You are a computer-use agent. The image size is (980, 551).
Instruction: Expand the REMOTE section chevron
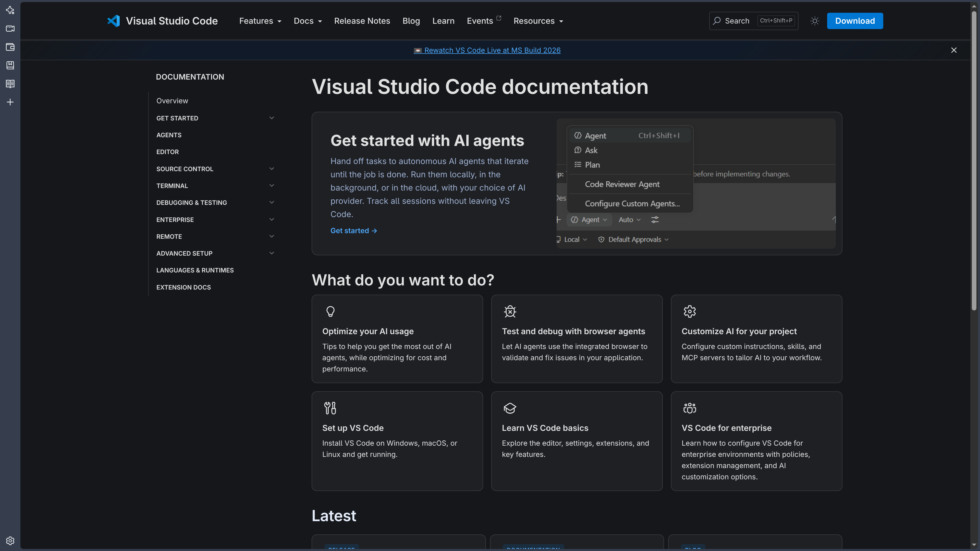click(272, 236)
